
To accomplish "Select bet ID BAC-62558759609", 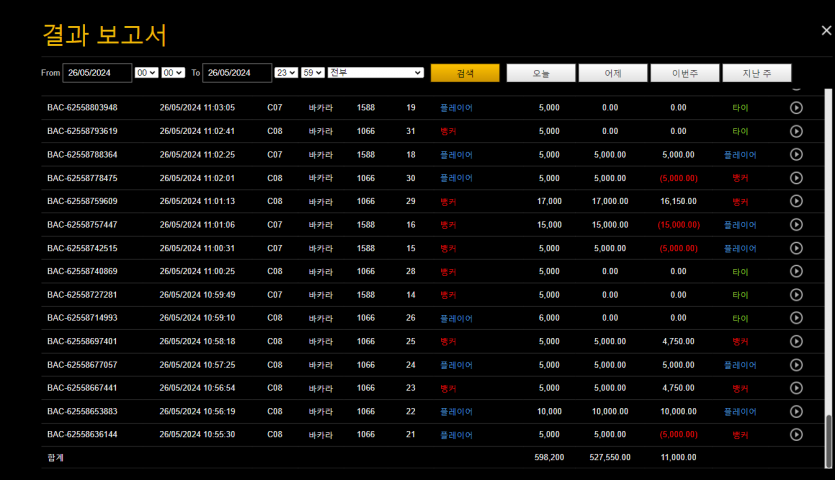I will tap(82, 201).
